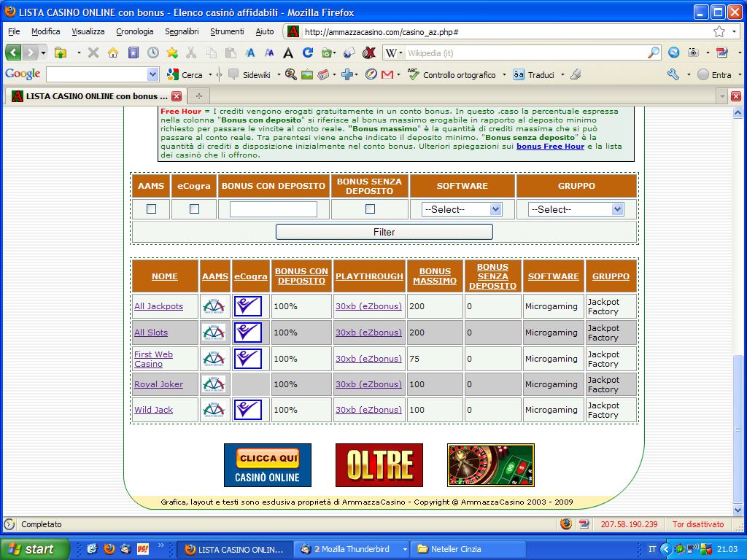Image resolution: width=747 pixels, height=560 pixels.
Task: Tick the AAMS filter checkbox
Action: pos(152,209)
